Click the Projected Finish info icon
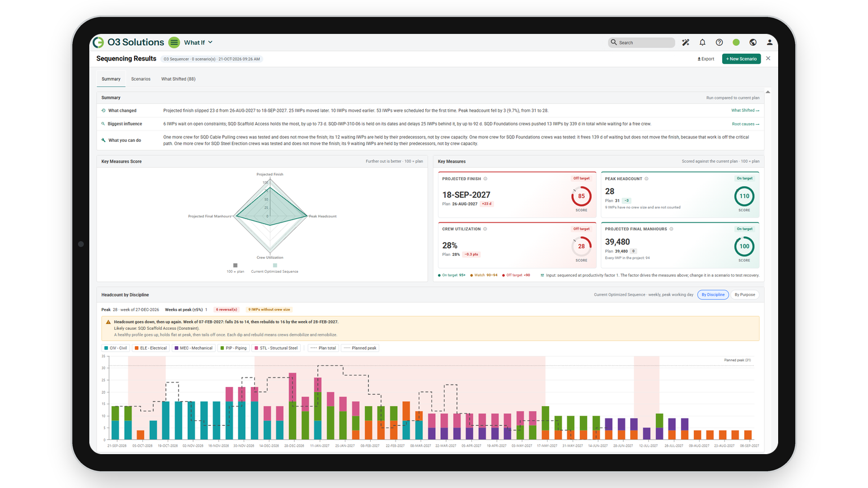Image resolution: width=868 pixels, height=488 pixels. click(485, 178)
